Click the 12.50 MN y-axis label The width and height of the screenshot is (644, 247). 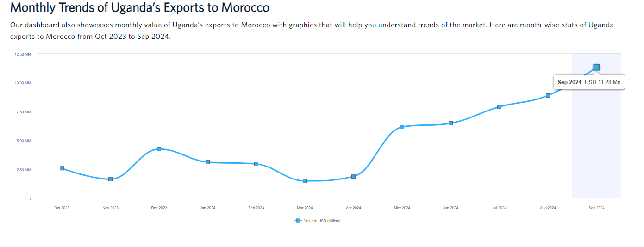click(23, 54)
